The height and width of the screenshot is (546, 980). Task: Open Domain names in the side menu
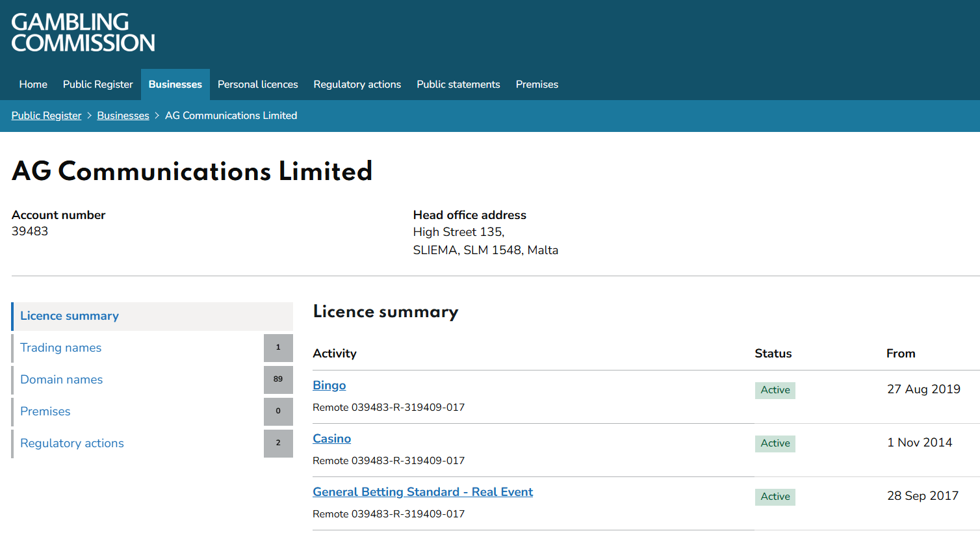coord(62,380)
